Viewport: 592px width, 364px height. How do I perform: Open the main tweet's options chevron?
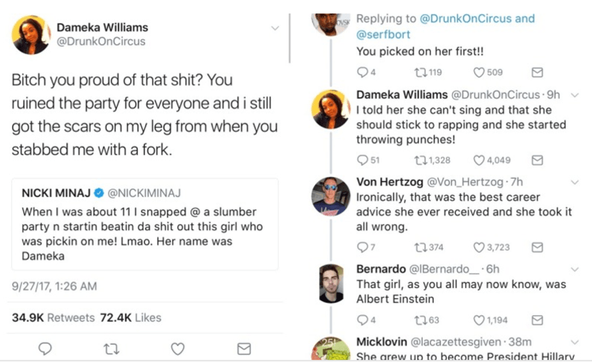(x=275, y=28)
